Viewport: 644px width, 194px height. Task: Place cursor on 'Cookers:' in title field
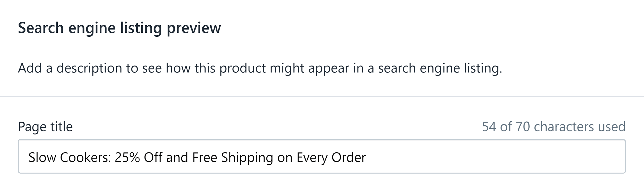(x=86, y=157)
